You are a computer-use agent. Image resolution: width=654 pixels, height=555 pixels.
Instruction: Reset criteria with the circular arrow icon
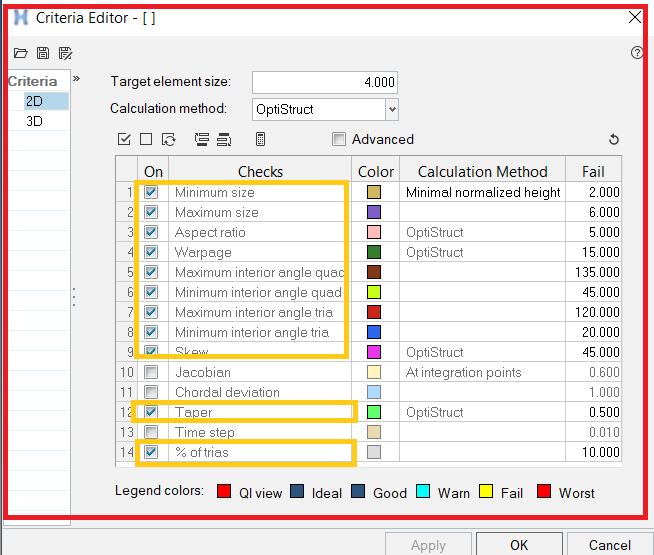tap(614, 139)
